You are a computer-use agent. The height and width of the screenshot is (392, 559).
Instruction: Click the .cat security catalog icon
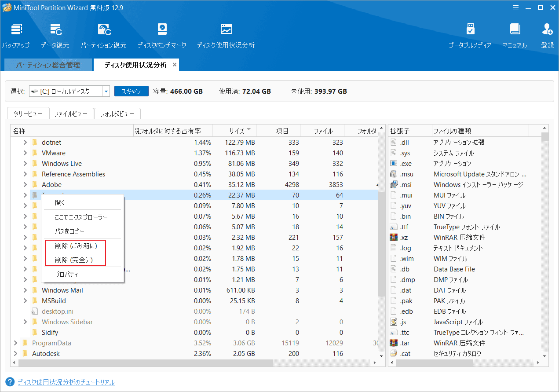pyautogui.click(x=394, y=354)
